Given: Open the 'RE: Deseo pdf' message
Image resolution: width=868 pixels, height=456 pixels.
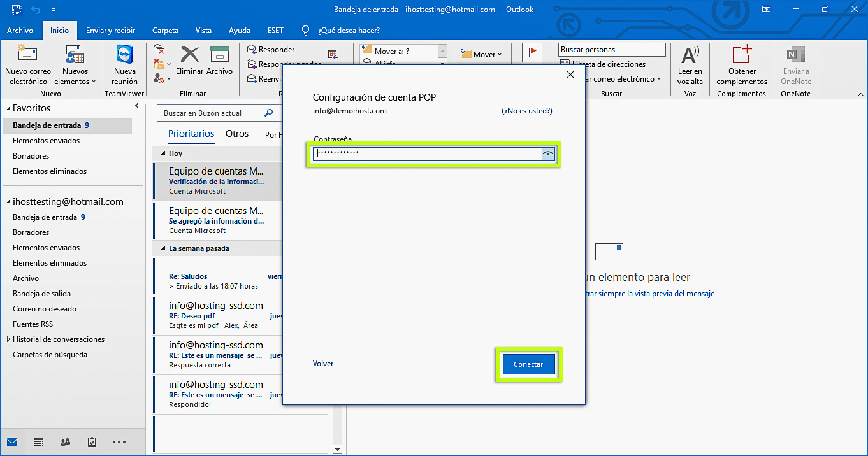Looking at the screenshot, I should tap(218, 316).
